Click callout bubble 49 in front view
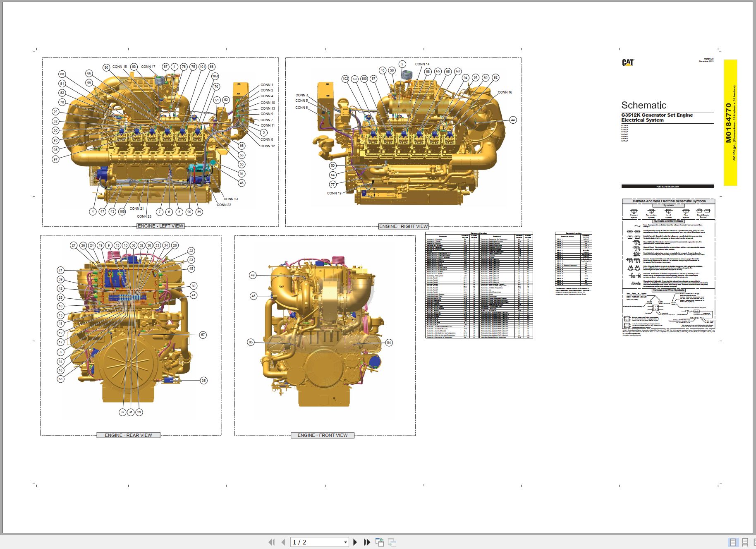 tap(253, 275)
